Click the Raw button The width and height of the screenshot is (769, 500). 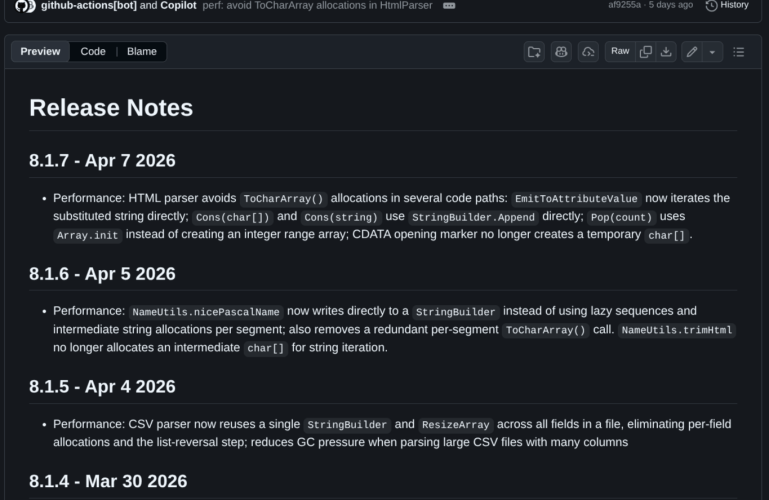(620, 52)
